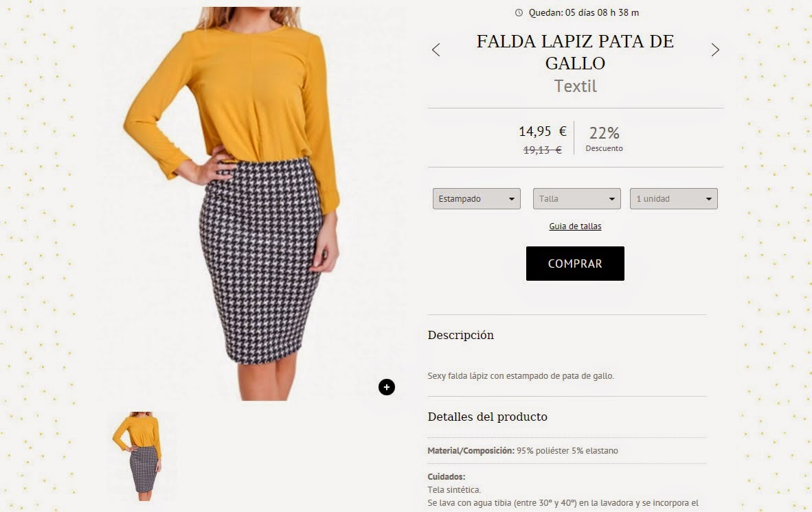Expand the 1 unidad quantity dropdown
This screenshot has height=512, width=812.
tap(673, 198)
